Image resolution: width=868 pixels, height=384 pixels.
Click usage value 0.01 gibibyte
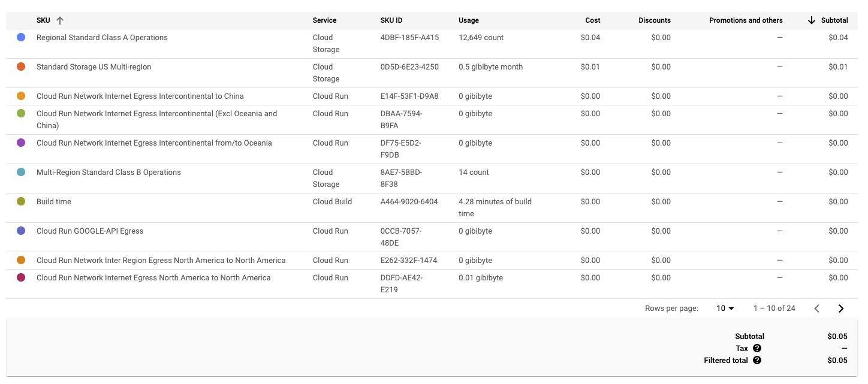pos(481,277)
